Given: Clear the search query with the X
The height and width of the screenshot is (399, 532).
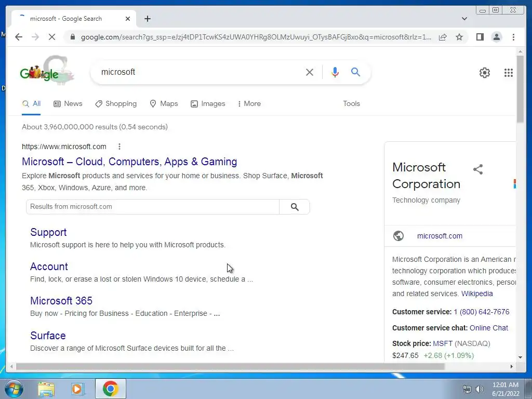Looking at the screenshot, I should coord(310,72).
